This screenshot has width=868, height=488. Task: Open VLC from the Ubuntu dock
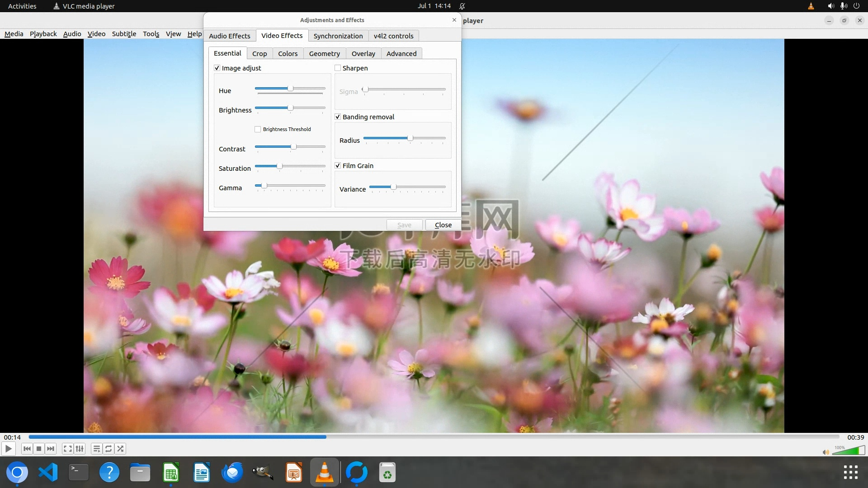(324, 473)
